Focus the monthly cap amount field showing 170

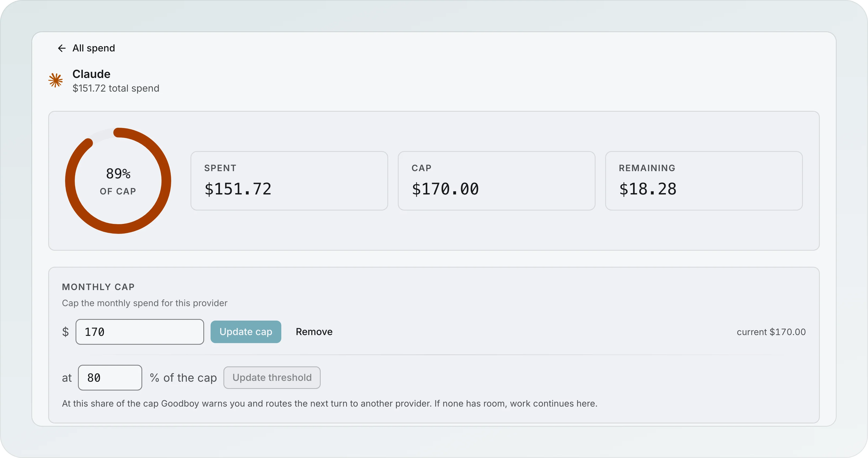tap(140, 332)
